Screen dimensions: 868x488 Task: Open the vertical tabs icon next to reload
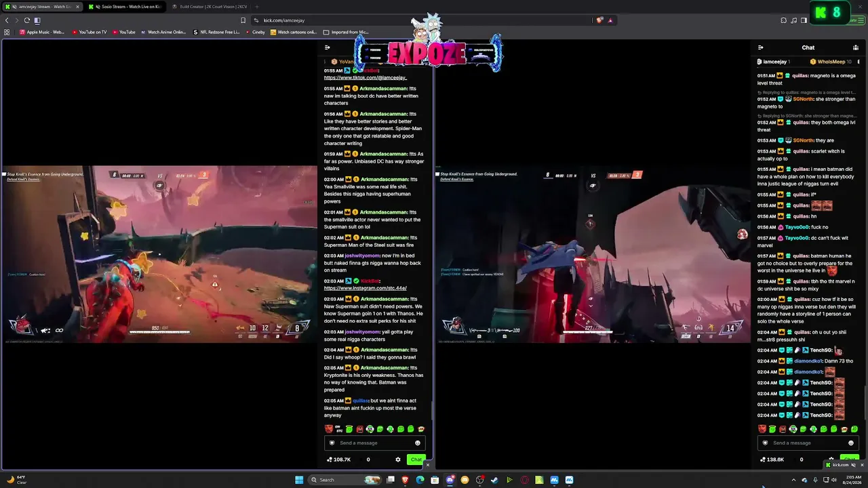click(37, 20)
